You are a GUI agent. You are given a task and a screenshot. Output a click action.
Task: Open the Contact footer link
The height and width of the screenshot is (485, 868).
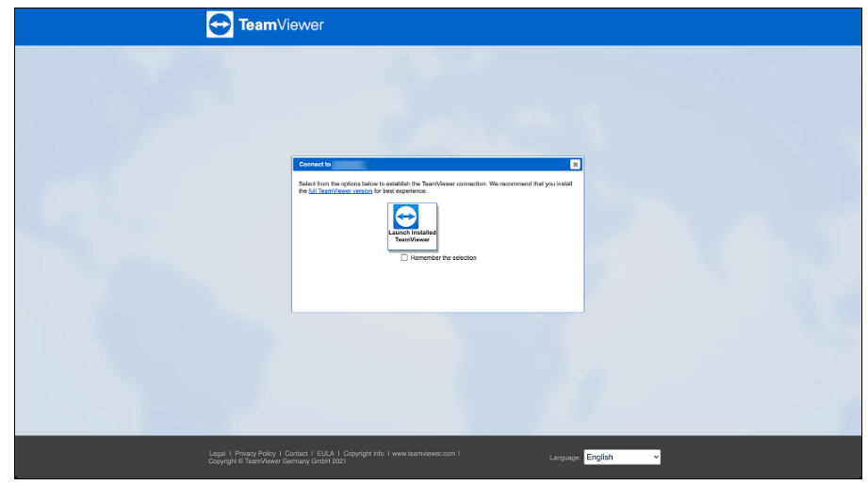coord(296,454)
